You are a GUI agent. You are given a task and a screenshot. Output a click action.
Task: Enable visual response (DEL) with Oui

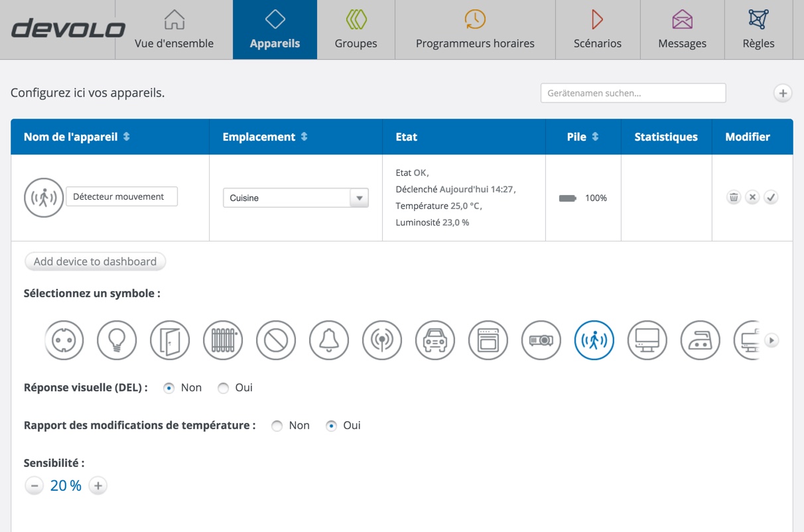tap(224, 388)
